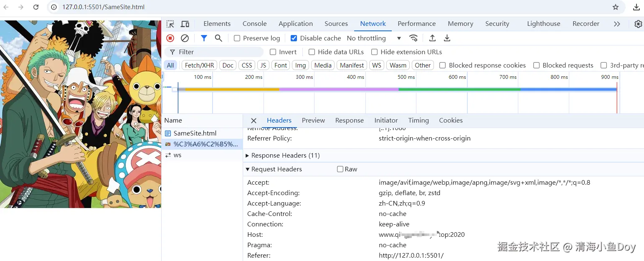Open network search magnifier
Screen dimensions: 644x261
coord(218,38)
